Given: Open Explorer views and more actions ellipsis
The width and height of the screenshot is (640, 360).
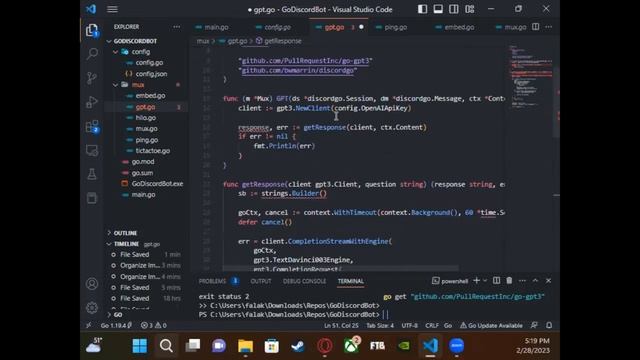Looking at the screenshot, I should pos(176,27).
